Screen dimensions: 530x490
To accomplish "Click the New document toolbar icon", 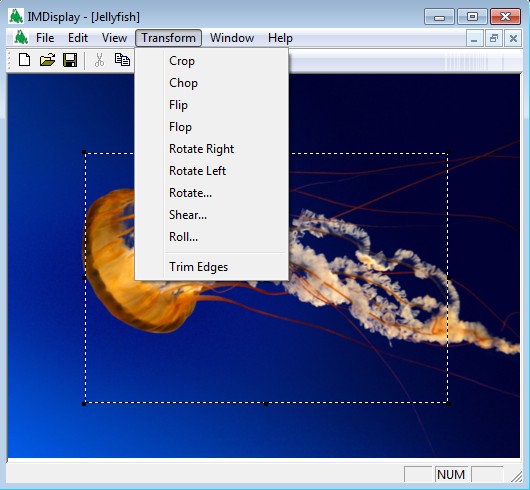I will pos(24,60).
